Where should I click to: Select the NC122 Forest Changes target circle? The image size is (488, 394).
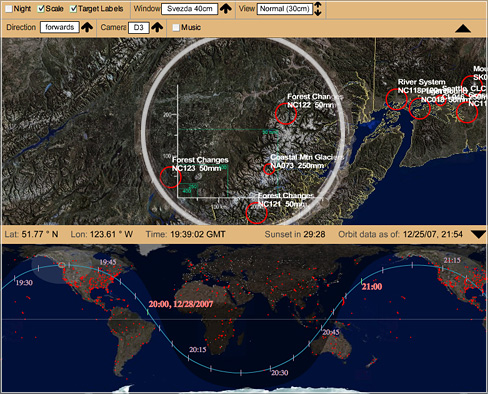click(x=286, y=114)
